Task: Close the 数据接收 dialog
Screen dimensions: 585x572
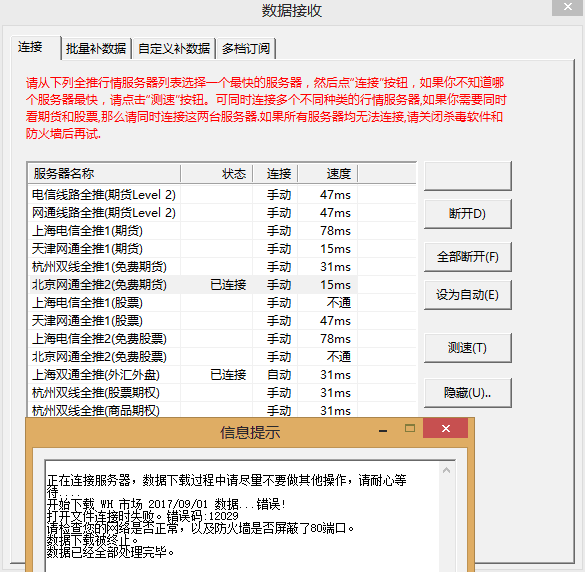Action: pos(568,7)
